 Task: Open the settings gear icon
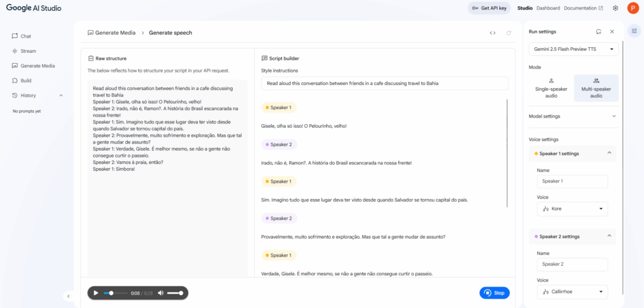pos(615,8)
